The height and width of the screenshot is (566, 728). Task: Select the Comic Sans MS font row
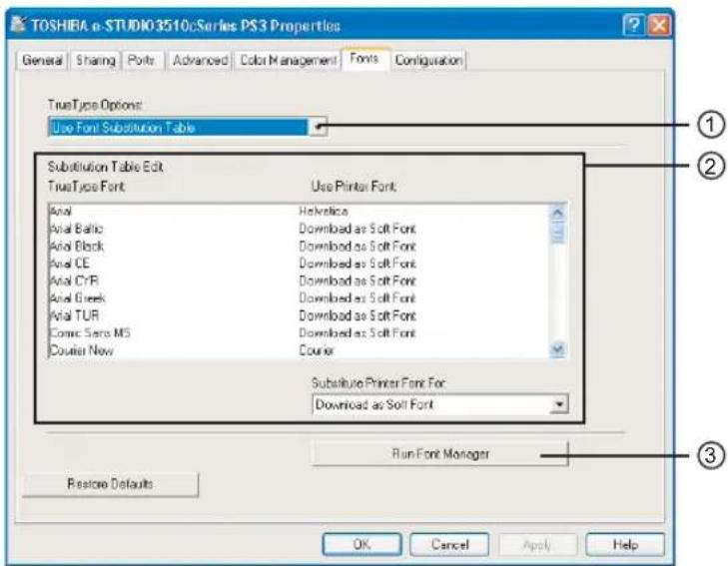coord(298,332)
